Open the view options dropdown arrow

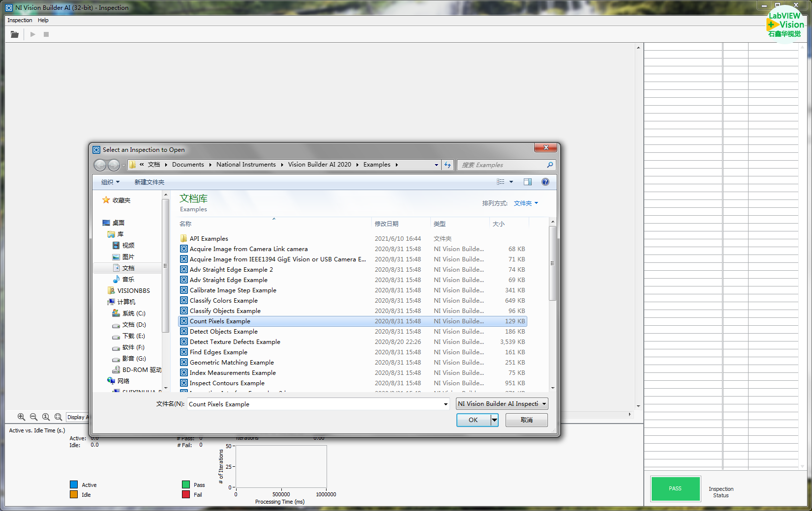(x=511, y=182)
